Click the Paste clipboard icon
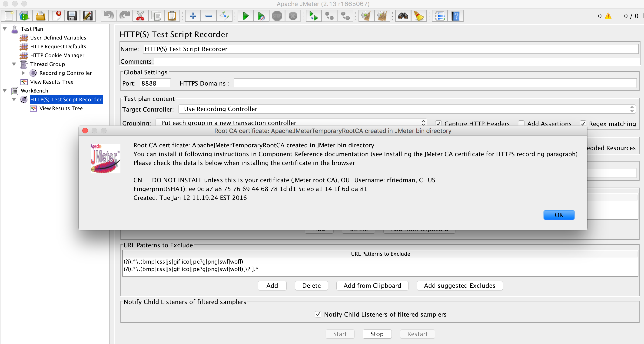This screenshot has height=344, width=644. [172, 16]
